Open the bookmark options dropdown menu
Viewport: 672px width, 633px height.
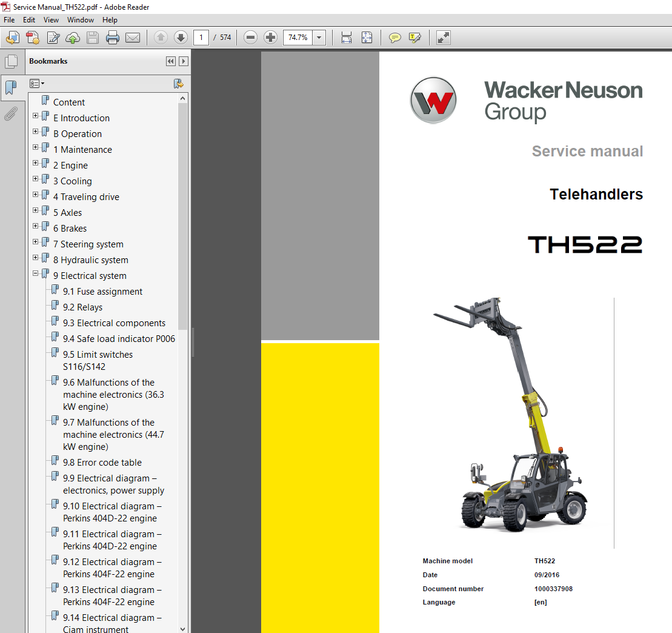click(x=37, y=84)
